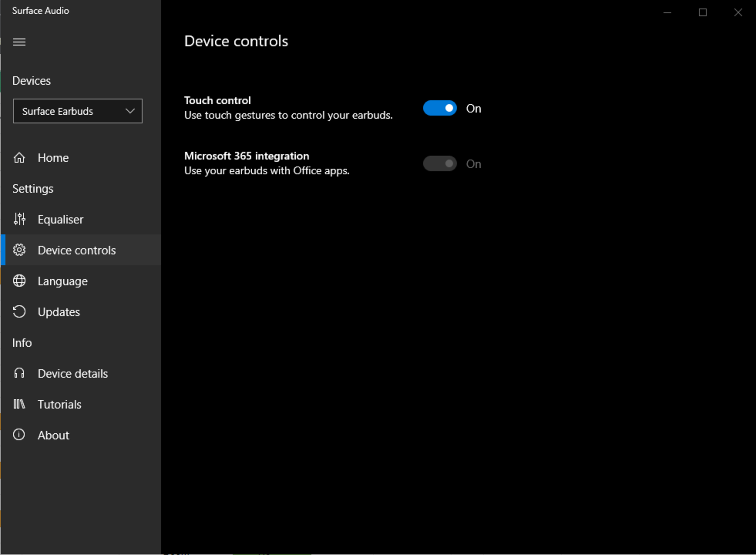Click the Equaliser sliders icon

click(19, 219)
